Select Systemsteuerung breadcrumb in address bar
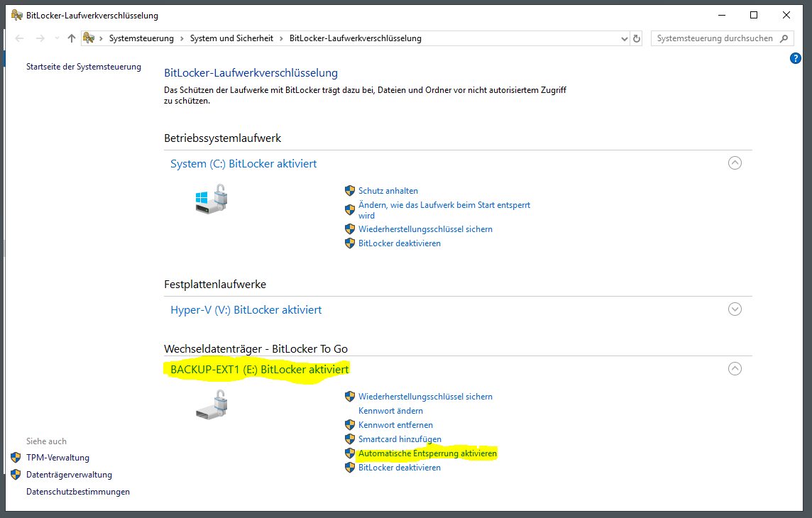This screenshot has height=518, width=812. click(141, 38)
